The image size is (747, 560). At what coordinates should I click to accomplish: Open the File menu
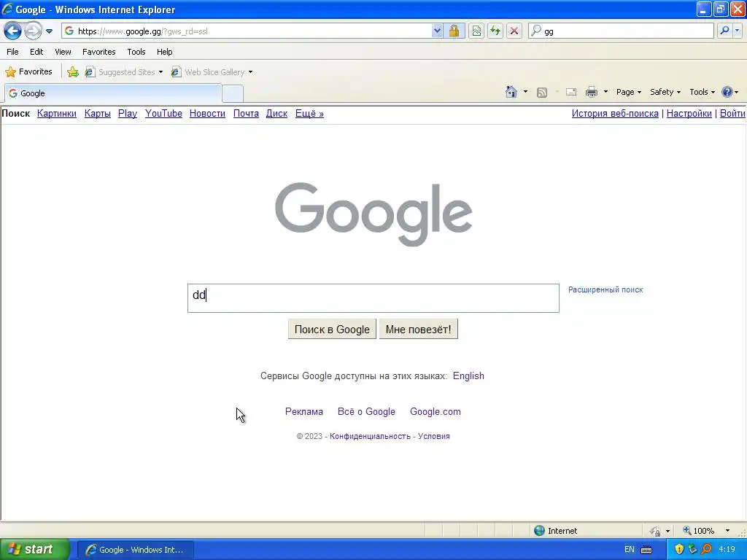click(13, 52)
